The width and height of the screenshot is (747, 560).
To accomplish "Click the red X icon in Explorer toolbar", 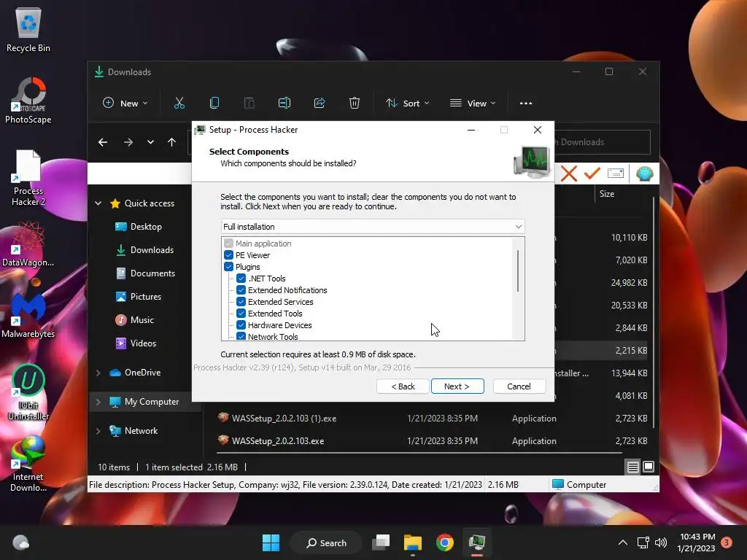I will (x=569, y=174).
